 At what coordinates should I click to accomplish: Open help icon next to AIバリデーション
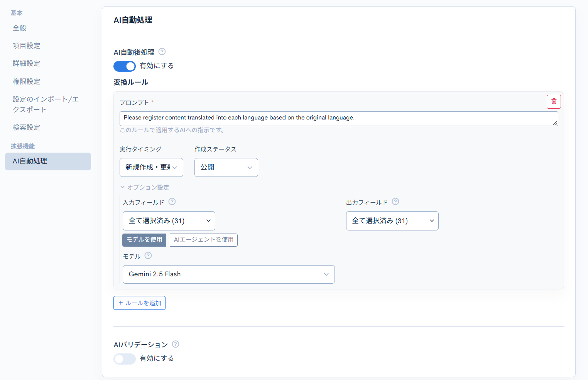coord(176,344)
